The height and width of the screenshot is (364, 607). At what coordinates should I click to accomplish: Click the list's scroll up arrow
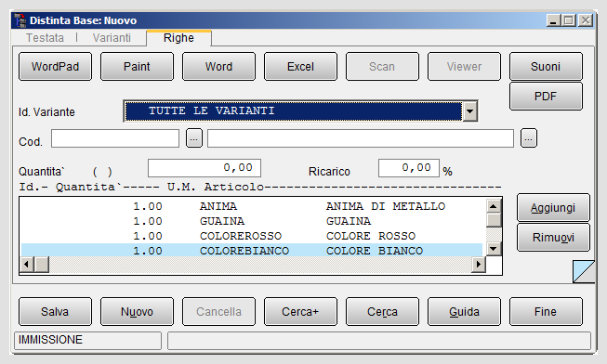pyautogui.click(x=494, y=206)
